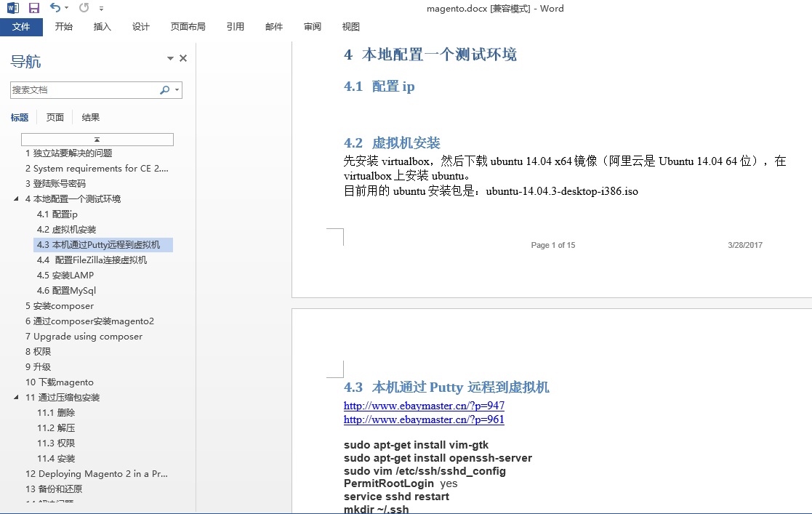Open the 文件 menu
The width and height of the screenshot is (812, 514).
(21, 27)
